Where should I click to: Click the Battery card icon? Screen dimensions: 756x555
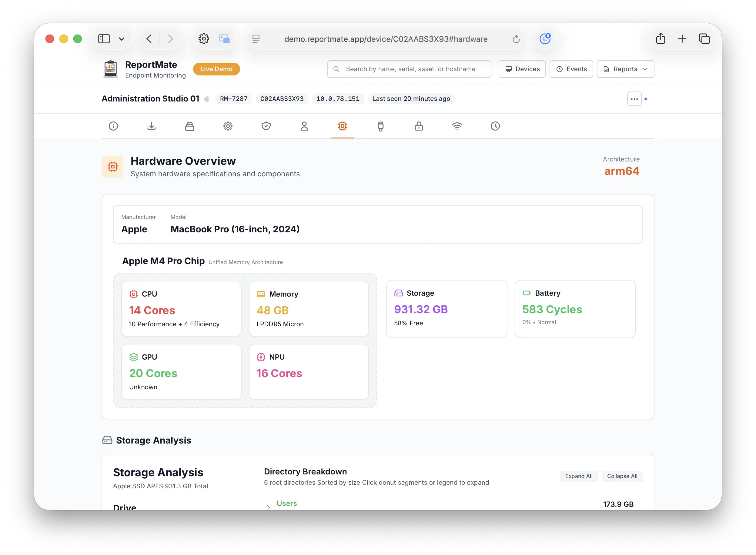527,293
